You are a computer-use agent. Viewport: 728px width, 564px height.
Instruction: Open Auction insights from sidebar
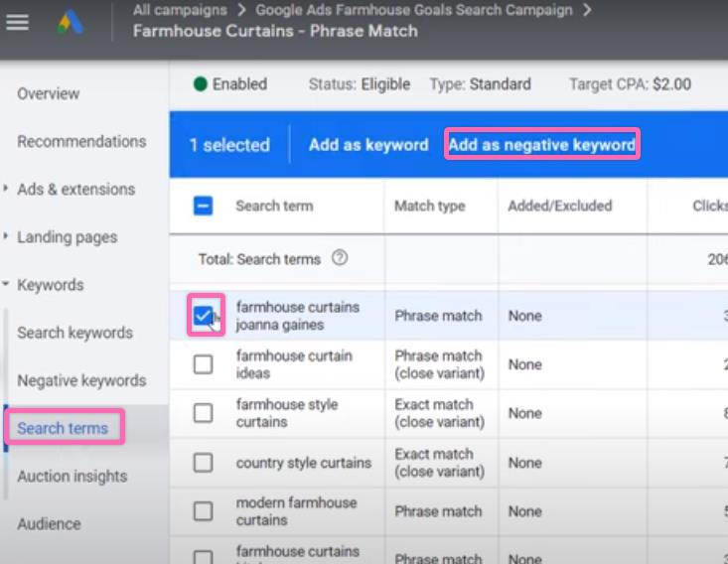(x=73, y=476)
